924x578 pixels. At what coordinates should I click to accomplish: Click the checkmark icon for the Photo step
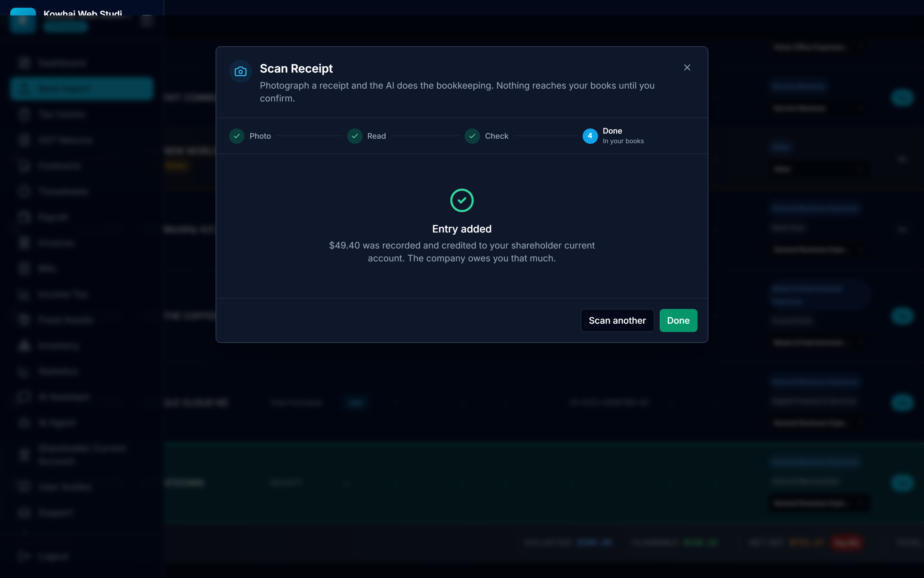point(237,136)
